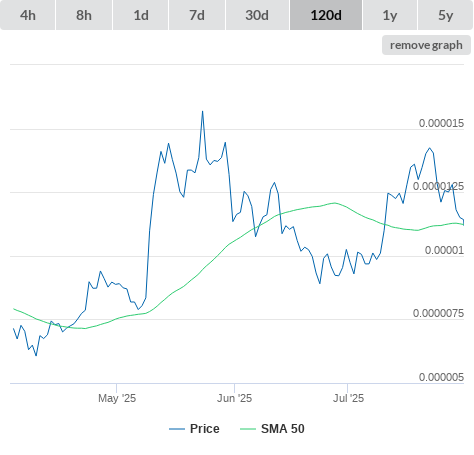Toggle the Price series in legend
The height and width of the screenshot is (455, 474).
click(x=205, y=429)
